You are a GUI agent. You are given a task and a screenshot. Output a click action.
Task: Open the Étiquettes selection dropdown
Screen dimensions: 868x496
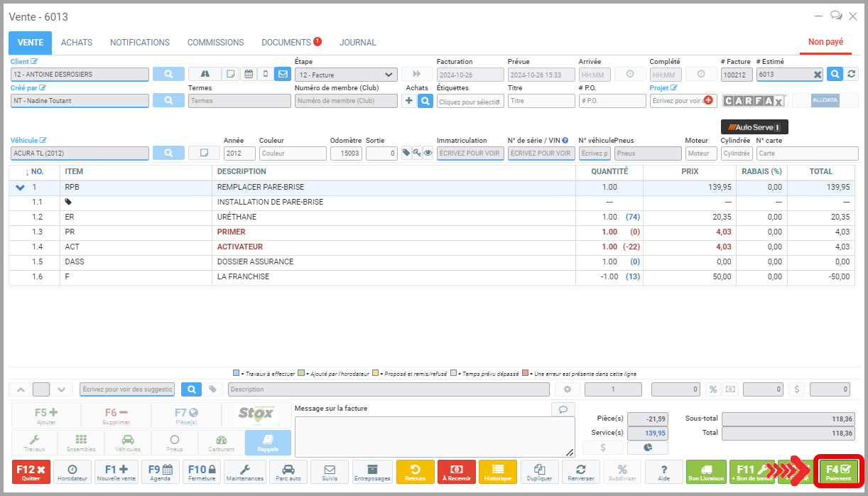[470, 102]
